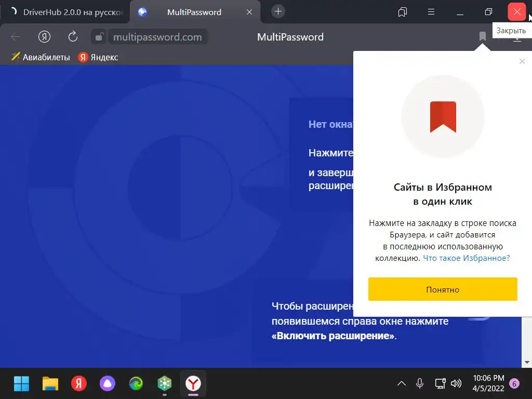Open the browser hamburger menu
Image resolution: width=532 pixels, height=399 pixels.
(x=431, y=12)
